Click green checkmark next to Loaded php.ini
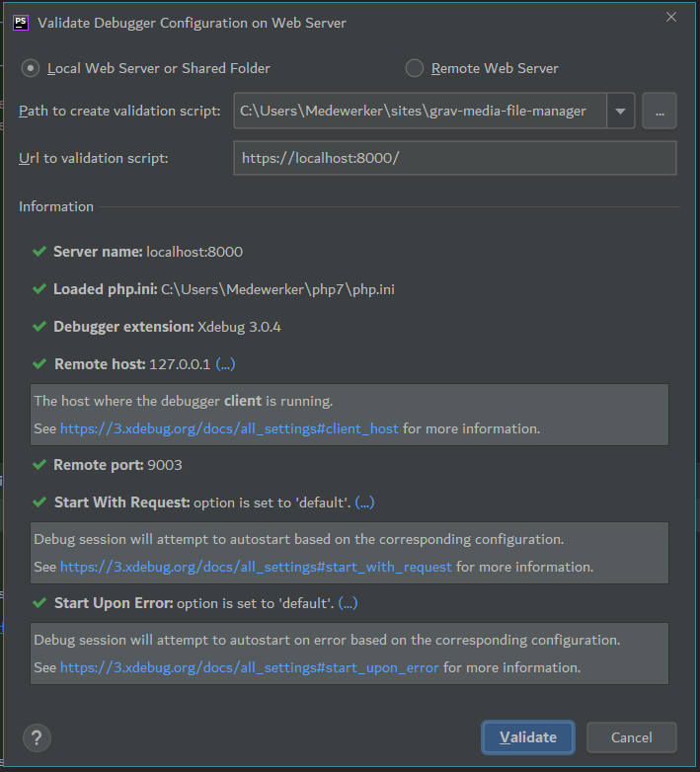The height and width of the screenshot is (772, 700). coord(39,289)
